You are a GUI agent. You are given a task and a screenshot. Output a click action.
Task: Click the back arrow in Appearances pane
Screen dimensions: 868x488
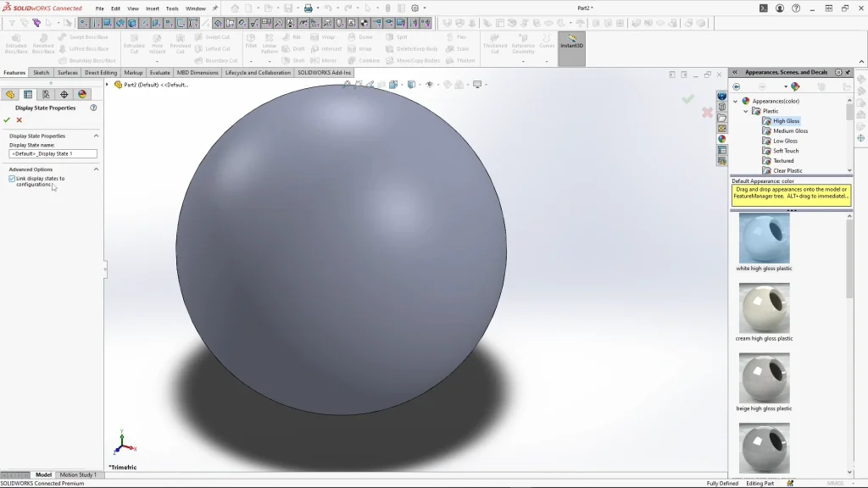[x=737, y=86]
